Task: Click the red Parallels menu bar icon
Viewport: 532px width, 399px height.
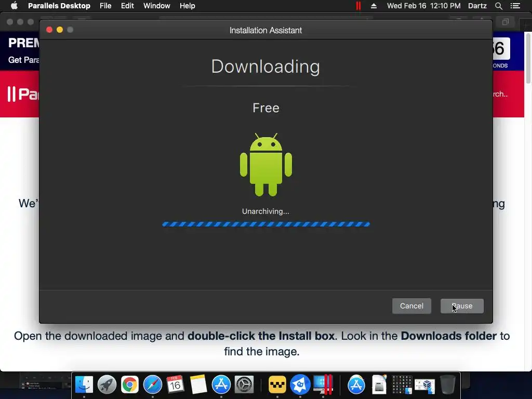Action: 358,6
